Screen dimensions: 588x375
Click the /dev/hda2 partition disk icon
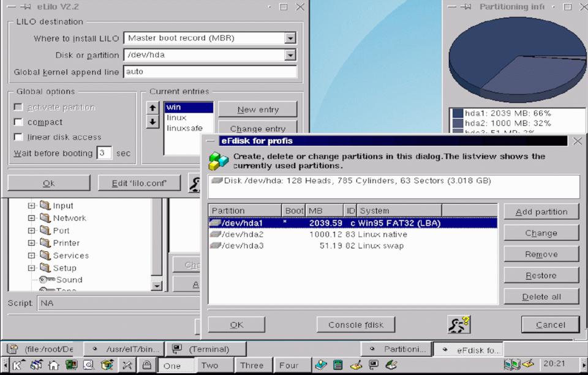pos(214,234)
